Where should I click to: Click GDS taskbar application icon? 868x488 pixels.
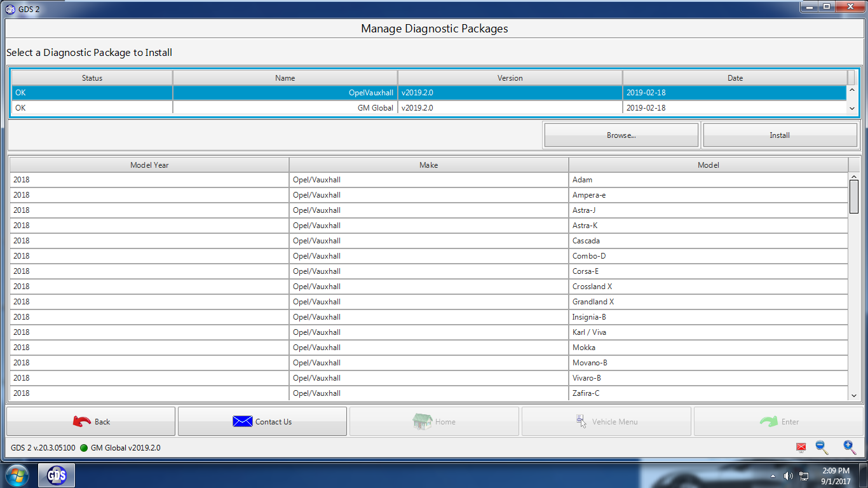pyautogui.click(x=57, y=475)
